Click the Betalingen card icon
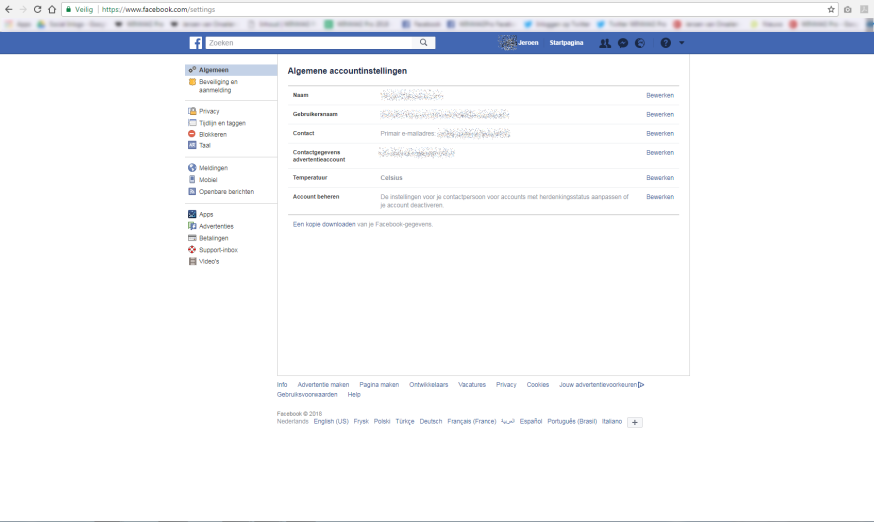The image size is (874, 522). (x=192, y=238)
